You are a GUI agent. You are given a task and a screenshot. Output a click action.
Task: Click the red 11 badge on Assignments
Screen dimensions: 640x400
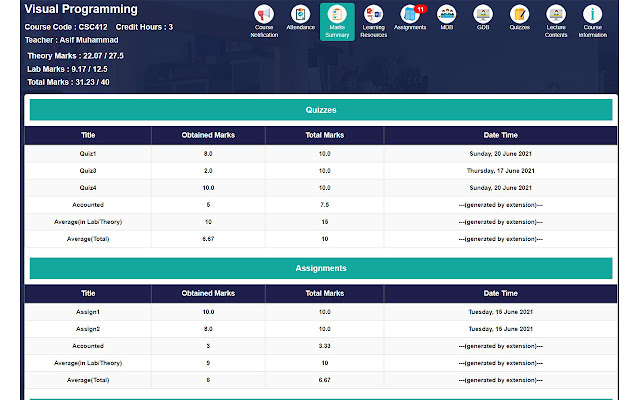(420, 9)
